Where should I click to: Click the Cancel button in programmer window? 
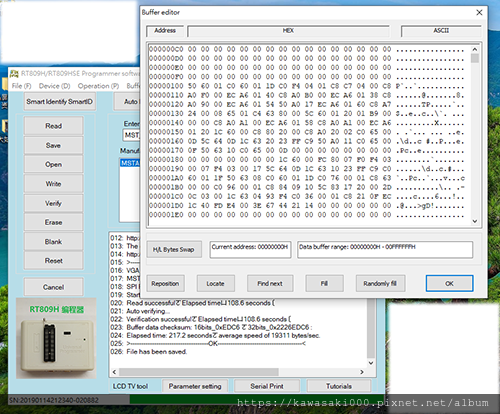tap(53, 287)
